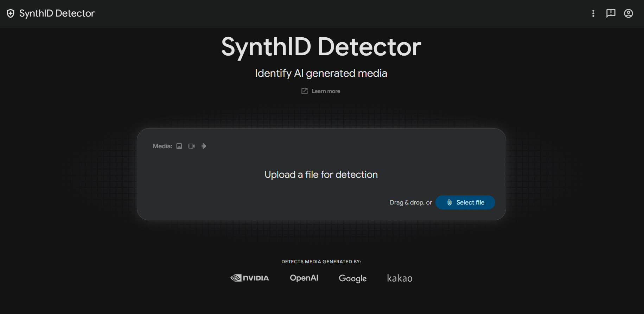Click the OpenAI logo
This screenshot has width=644, height=314.
tap(304, 278)
